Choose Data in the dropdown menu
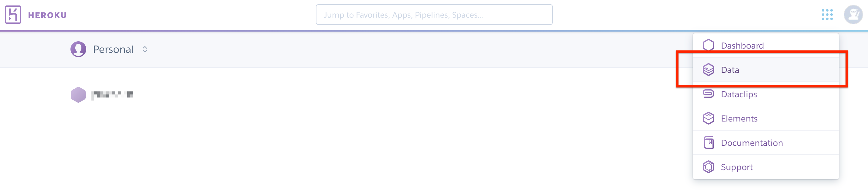Viewport: 868px width, 195px height. [x=730, y=70]
